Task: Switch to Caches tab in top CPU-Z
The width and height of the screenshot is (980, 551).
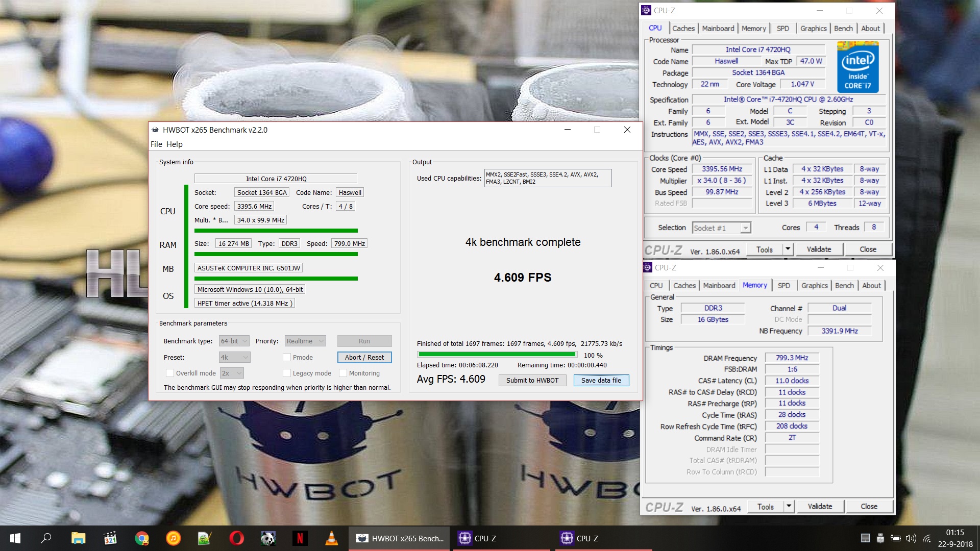Action: 683,29
